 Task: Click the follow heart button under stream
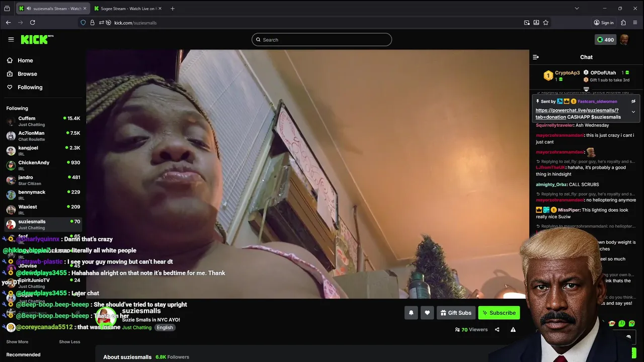[x=427, y=313]
